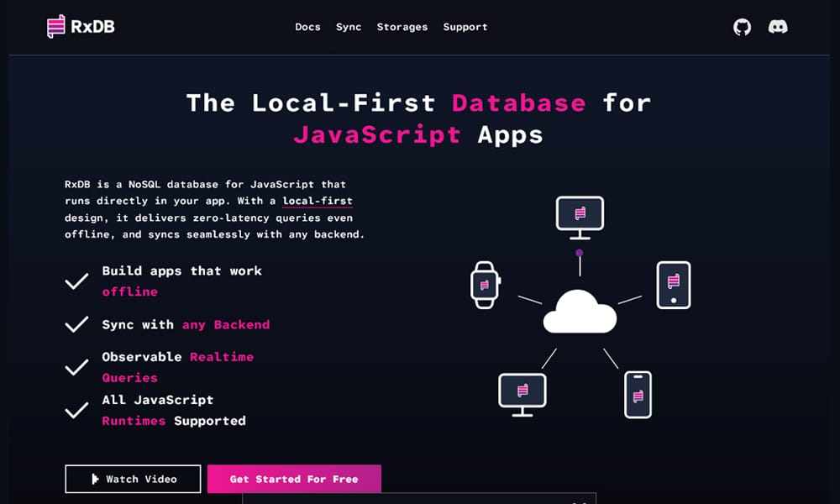The height and width of the screenshot is (504, 840).
Task: Go to the Sync navigation item
Action: point(349,27)
